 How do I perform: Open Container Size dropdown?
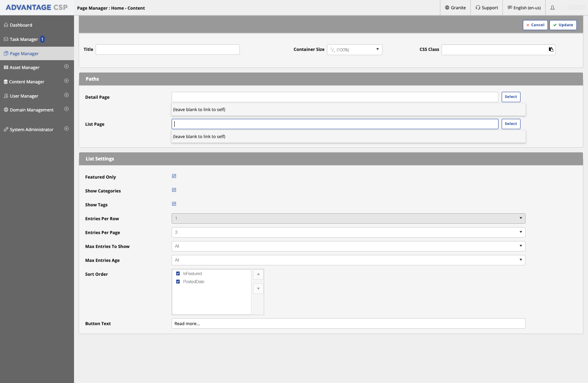click(355, 50)
